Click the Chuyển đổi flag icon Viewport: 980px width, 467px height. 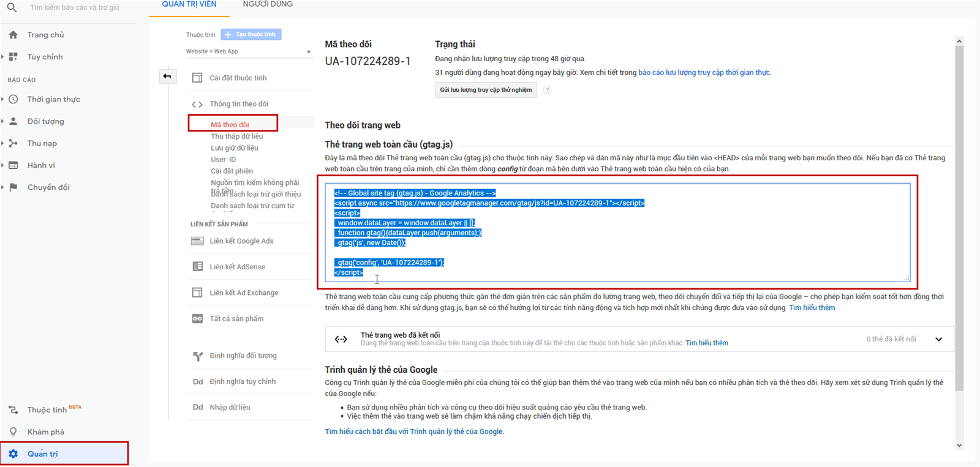pos(13,187)
